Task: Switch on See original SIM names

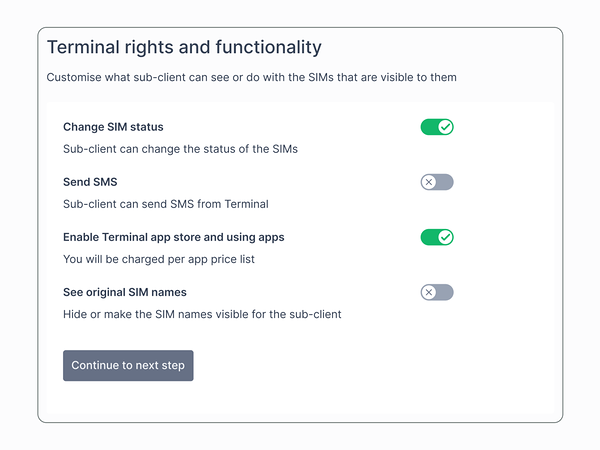Action: pos(437,292)
